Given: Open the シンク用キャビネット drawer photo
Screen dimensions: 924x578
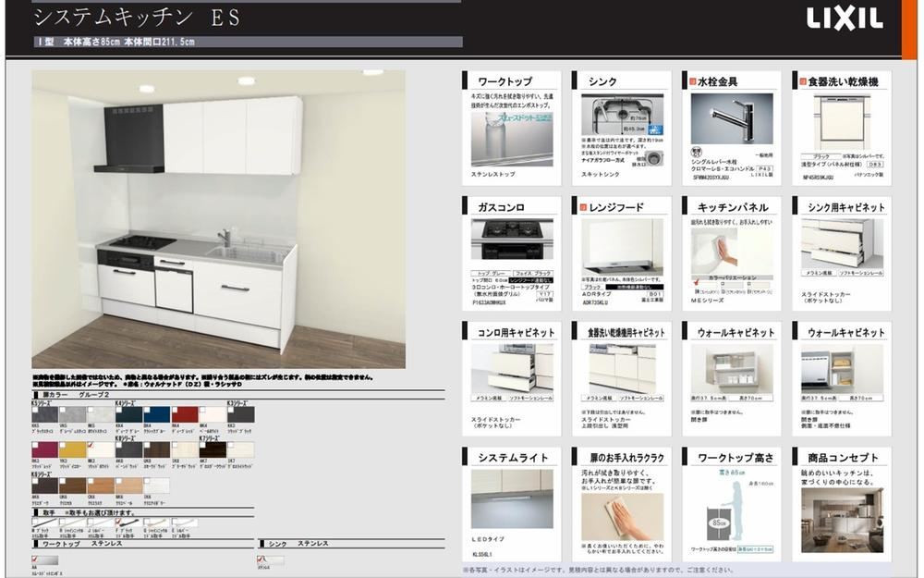Looking at the screenshot, I should click(842, 243).
